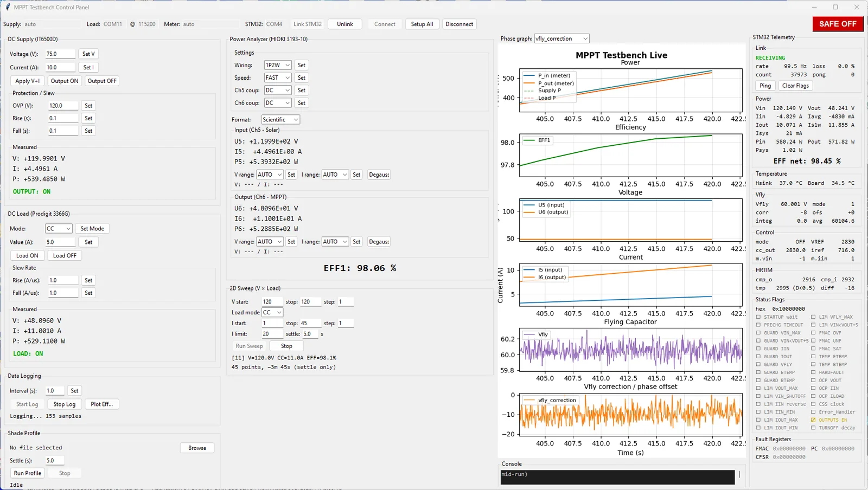Click the Run Sweep button
Screen dimensions: 868x490
pos(249,346)
